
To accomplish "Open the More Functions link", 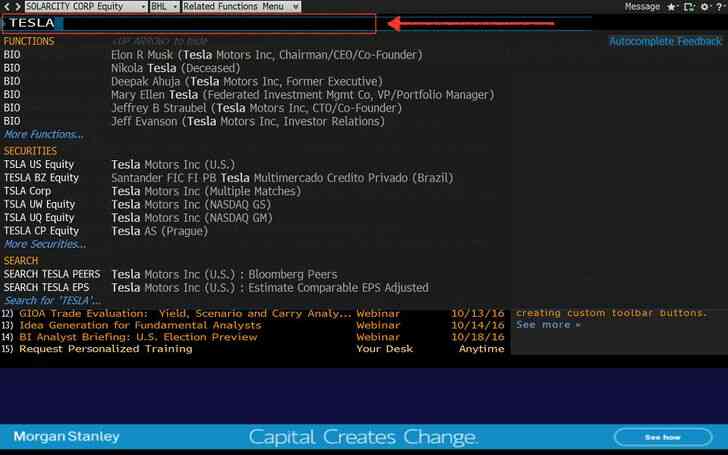I will [44, 135].
